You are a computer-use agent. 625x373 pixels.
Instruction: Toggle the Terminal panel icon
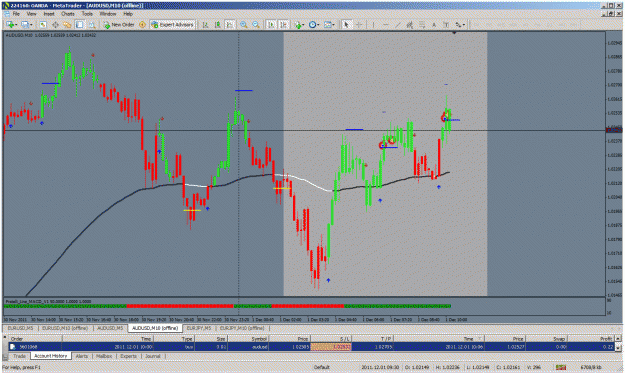[x=79, y=25]
